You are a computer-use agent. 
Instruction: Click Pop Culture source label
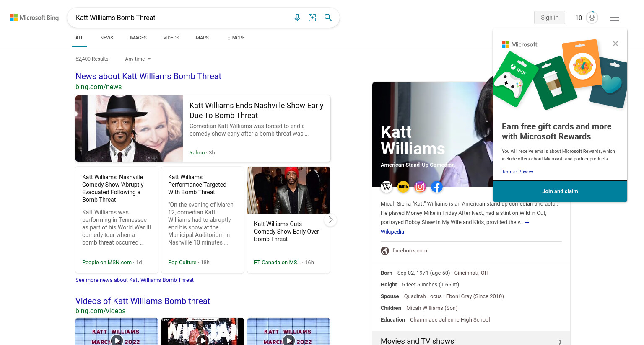point(182,263)
